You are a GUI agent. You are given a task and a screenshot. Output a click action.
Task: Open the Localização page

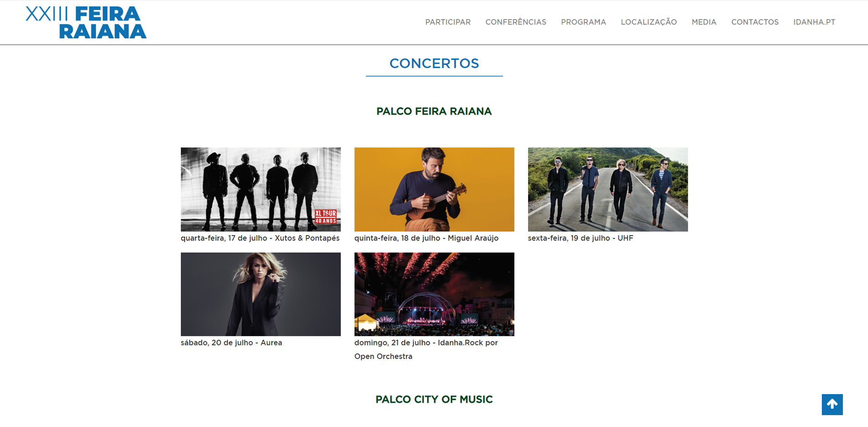(x=649, y=22)
